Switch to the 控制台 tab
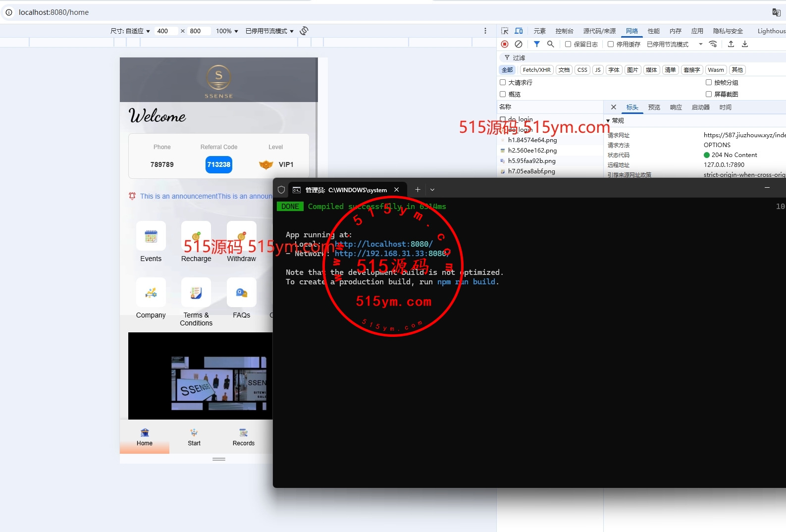Image resolution: width=786 pixels, height=532 pixels. 564,31
